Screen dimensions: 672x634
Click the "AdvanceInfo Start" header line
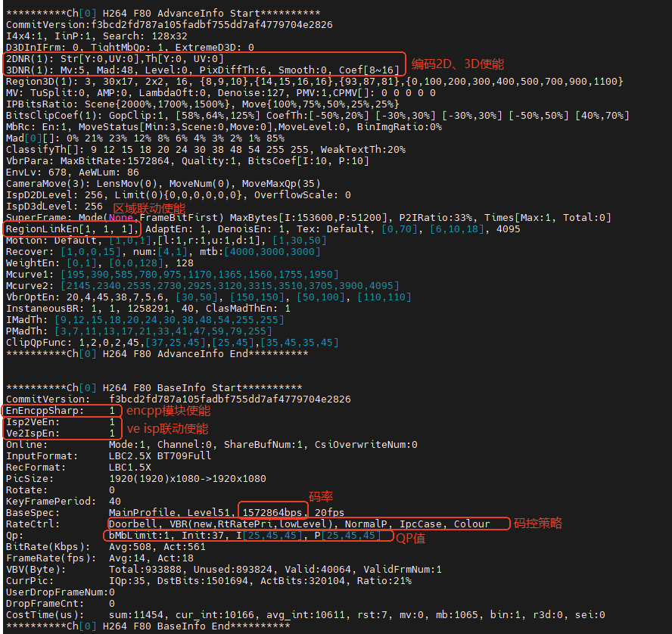[163, 14]
